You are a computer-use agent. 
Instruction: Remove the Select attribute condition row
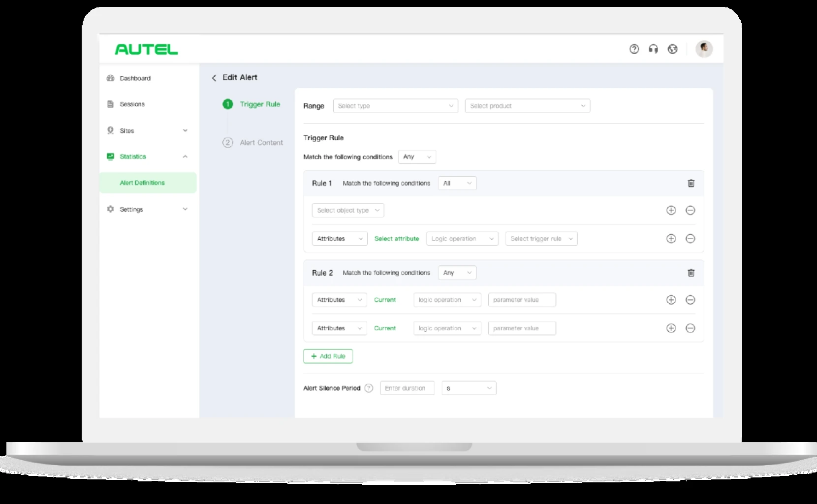point(690,239)
